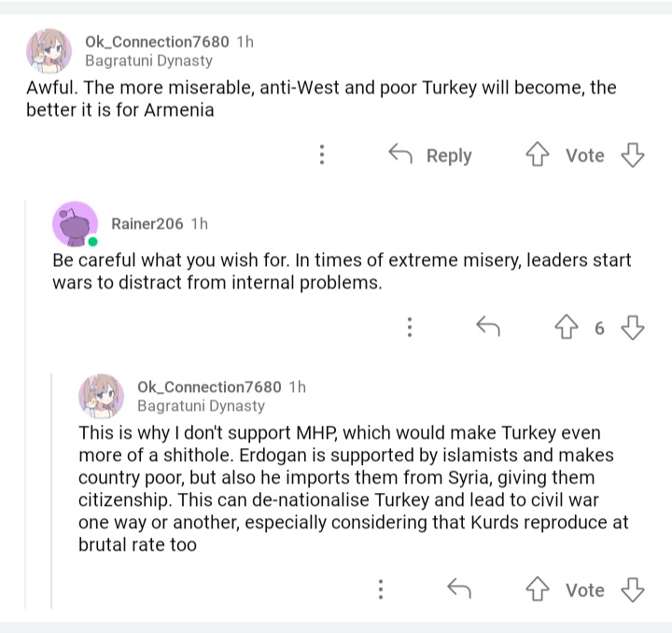Downvote the top Ok_Connection7680 comment

pyautogui.click(x=633, y=155)
